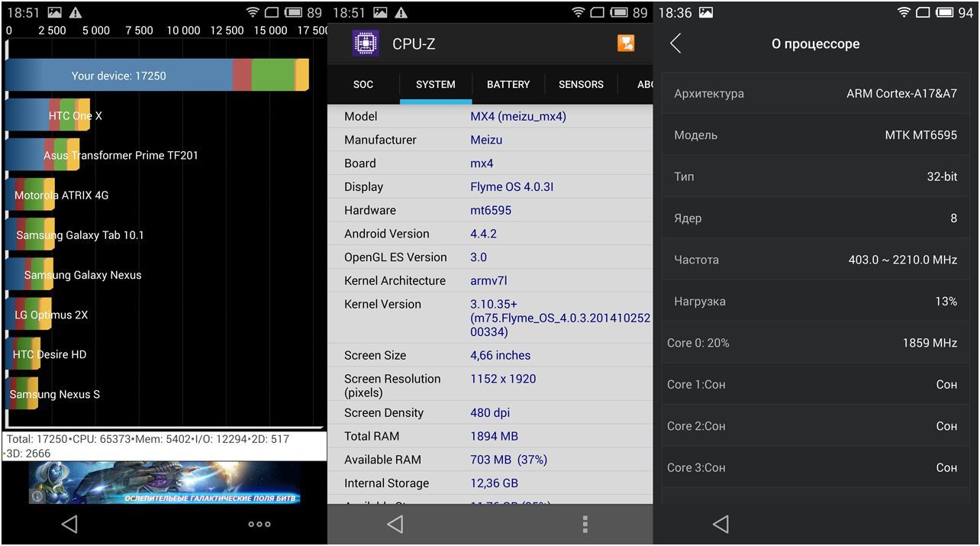Open the three-dot overflow menu in CPU-Z
This screenshot has width=980, height=546.
[585, 524]
